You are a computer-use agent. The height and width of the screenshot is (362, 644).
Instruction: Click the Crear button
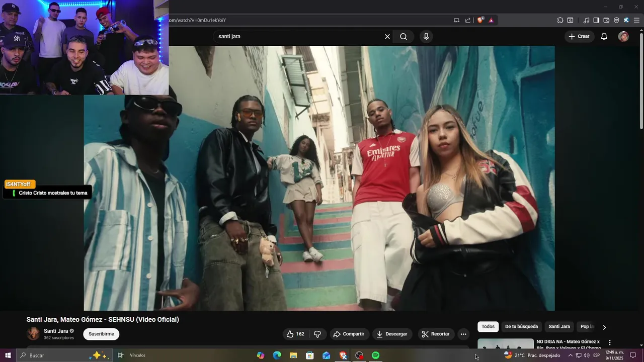pyautogui.click(x=579, y=37)
